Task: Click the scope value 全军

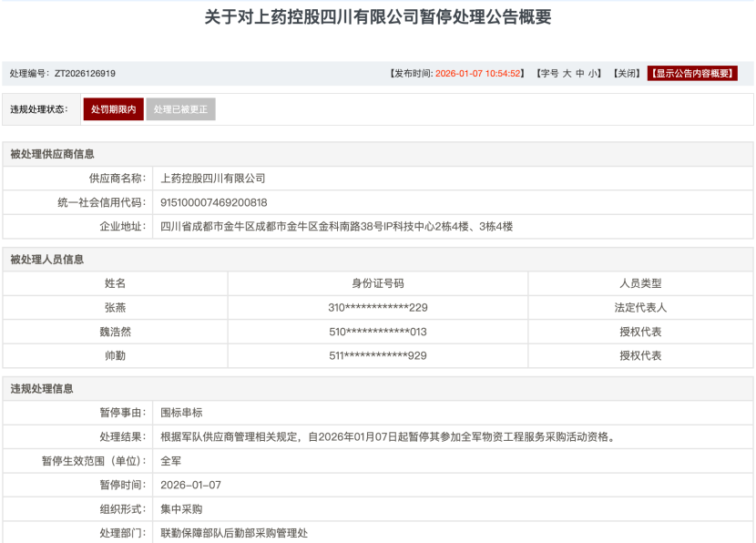Action: pos(170,461)
